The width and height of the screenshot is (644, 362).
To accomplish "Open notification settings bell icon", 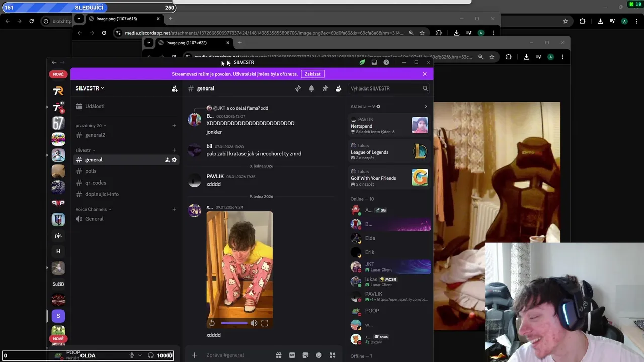I will click(x=311, y=88).
